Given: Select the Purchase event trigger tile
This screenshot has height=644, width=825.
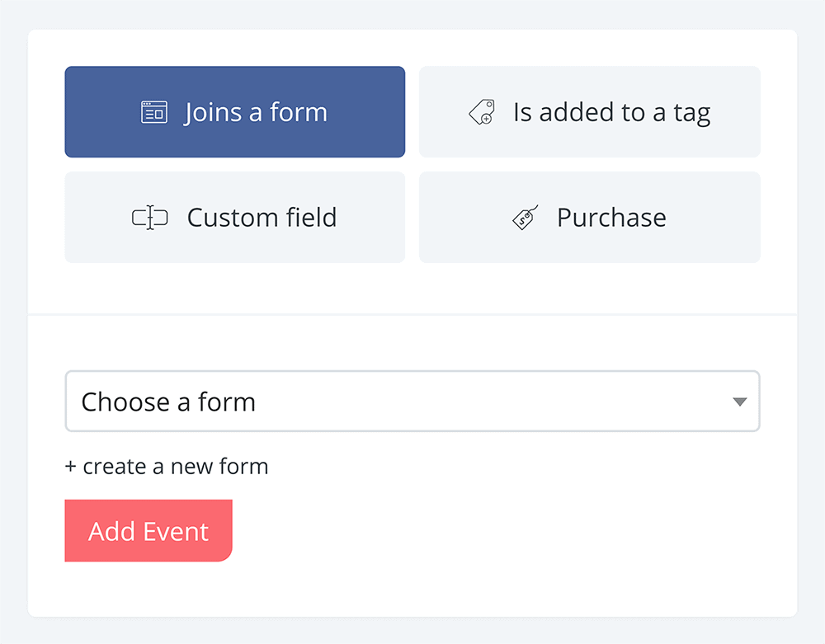Looking at the screenshot, I should [590, 217].
